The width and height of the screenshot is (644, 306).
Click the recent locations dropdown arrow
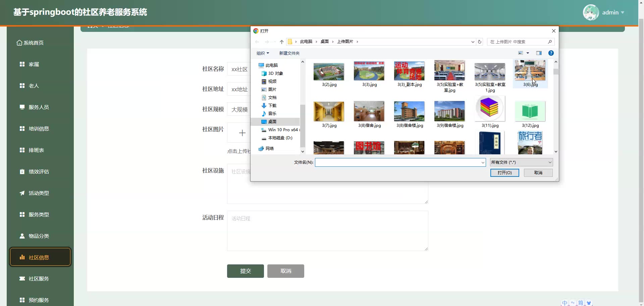[275, 42]
